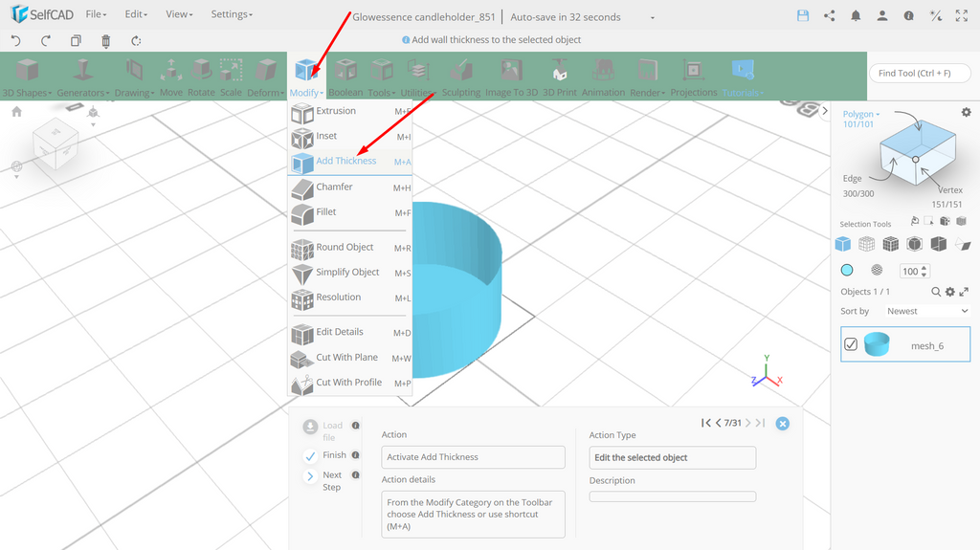This screenshot has width=980, height=550.
Task: Enable solid circle selection mode
Action: 847,270
